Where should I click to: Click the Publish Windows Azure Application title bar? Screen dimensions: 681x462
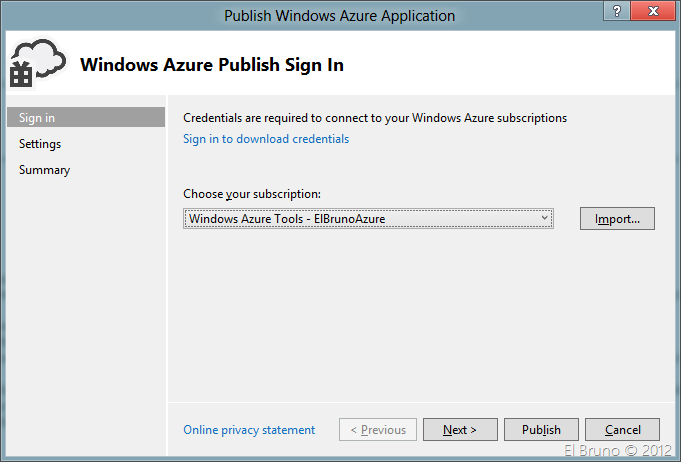[x=339, y=15]
